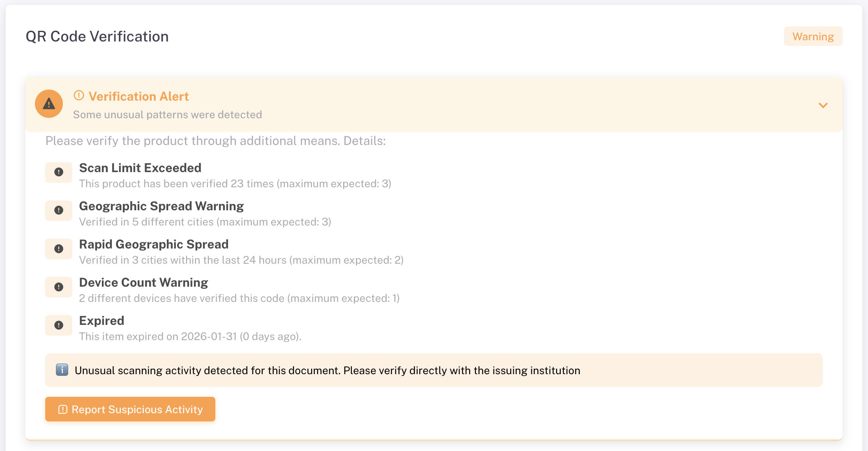Click the QR Code Verification heading
The image size is (868, 451).
(97, 37)
